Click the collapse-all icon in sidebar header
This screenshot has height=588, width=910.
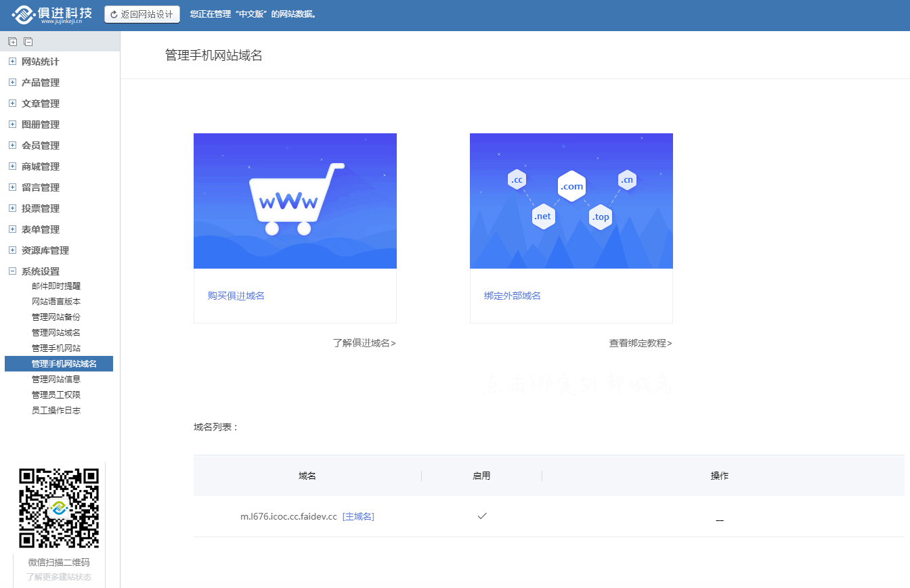tap(28, 41)
